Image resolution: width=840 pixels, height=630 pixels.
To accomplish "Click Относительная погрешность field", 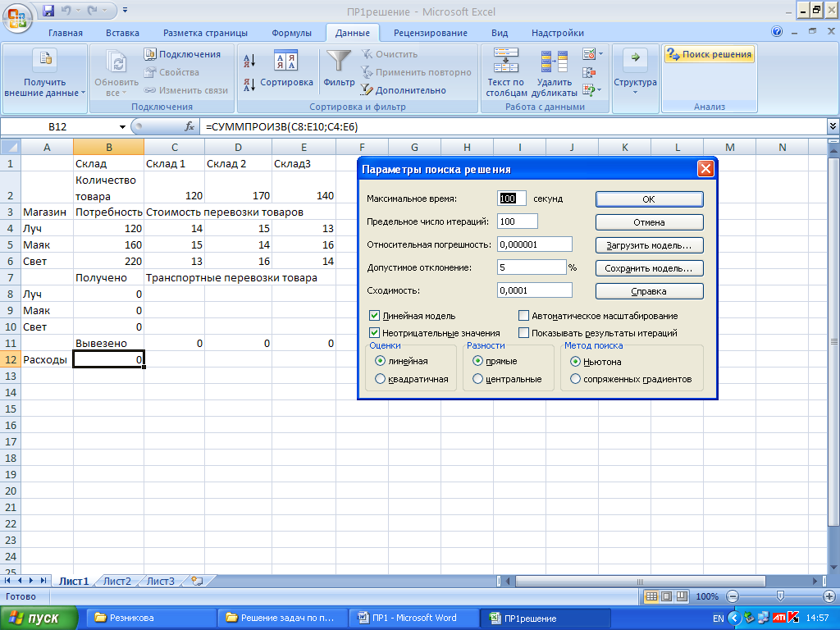I will [535, 244].
